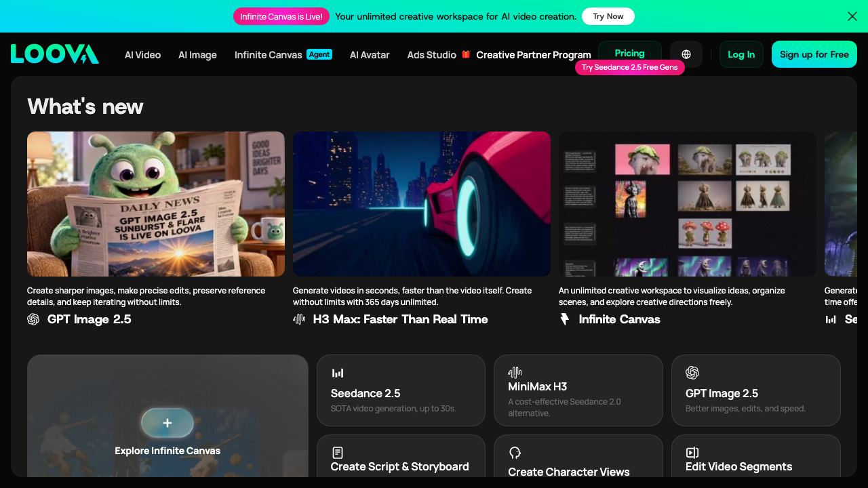Click the Edit Video Segments card icon
868x488 pixels.
click(x=692, y=453)
